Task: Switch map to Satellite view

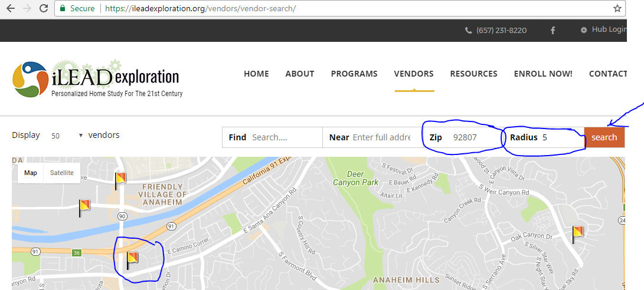Action: [x=62, y=173]
